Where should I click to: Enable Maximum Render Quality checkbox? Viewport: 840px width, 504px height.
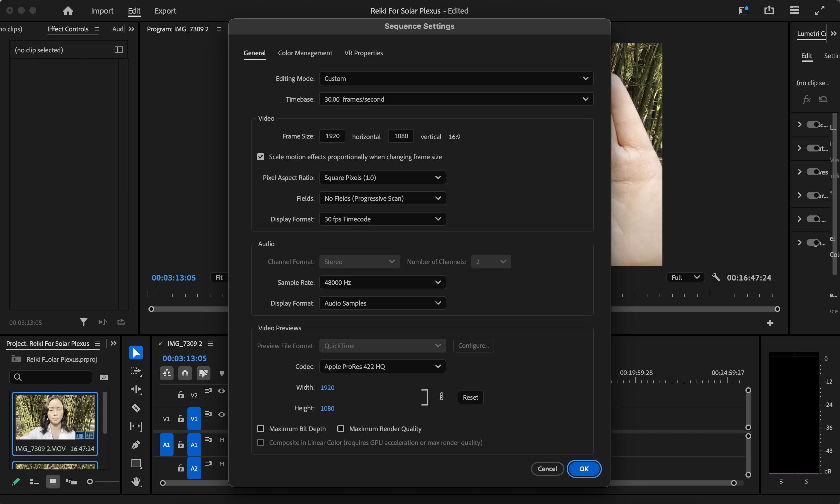click(x=341, y=429)
